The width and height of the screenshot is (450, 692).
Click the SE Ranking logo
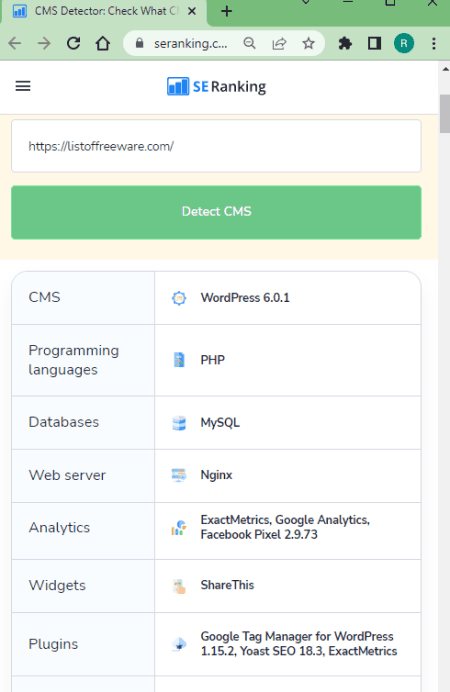[216, 86]
